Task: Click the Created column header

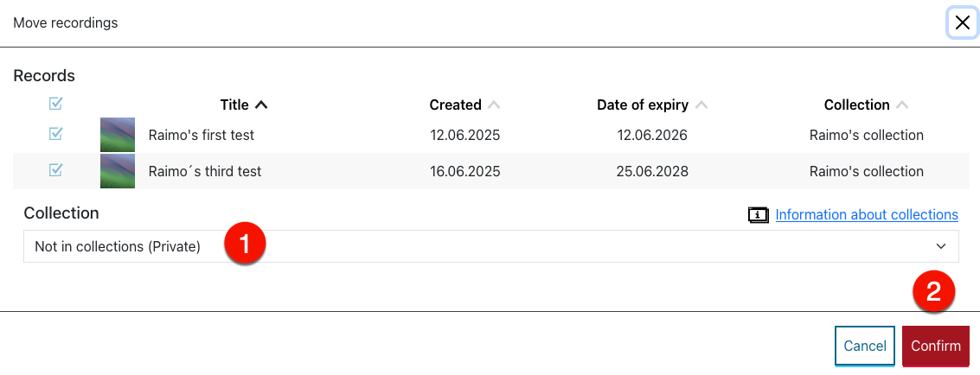Action: [455, 105]
